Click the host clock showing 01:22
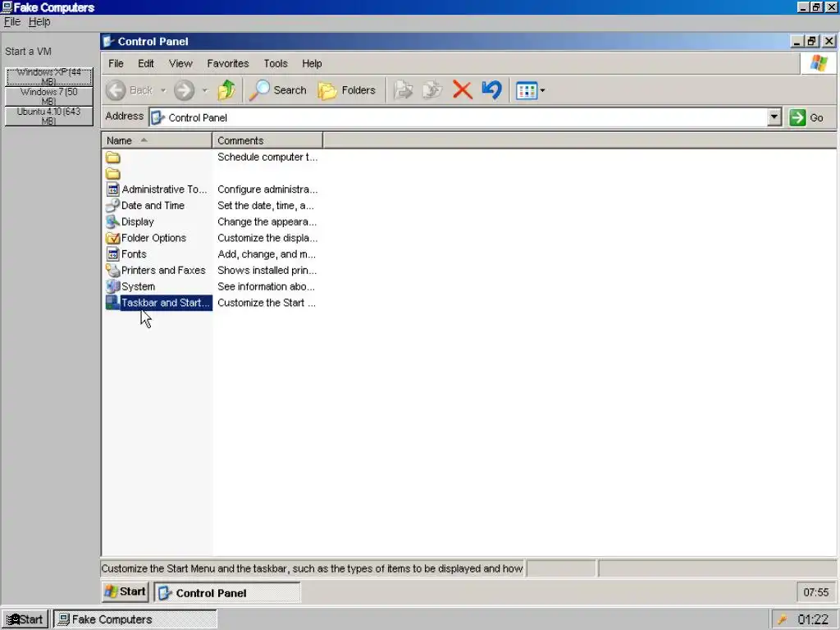This screenshot has height=630, width=840. [x=813, y=620]
